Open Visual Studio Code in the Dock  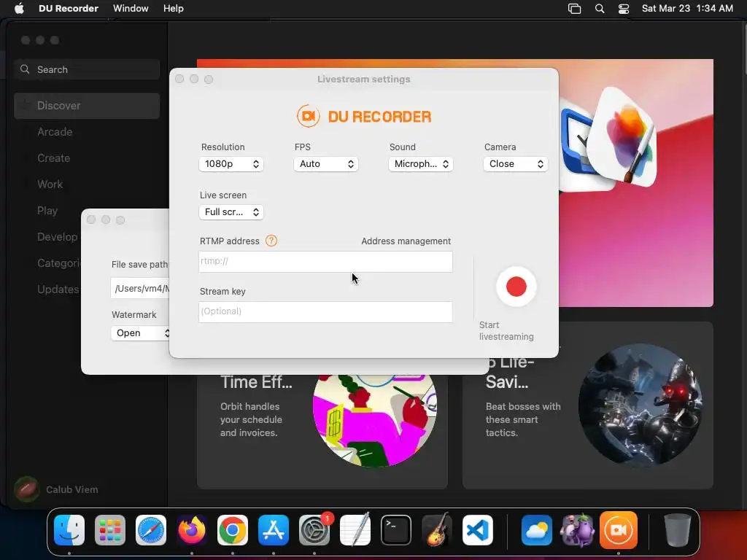pos(477,530)
